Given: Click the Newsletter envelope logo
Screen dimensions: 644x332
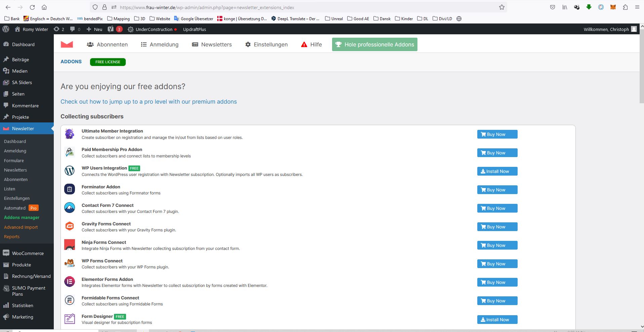Looking at the screenshot, I should point(67,44).
